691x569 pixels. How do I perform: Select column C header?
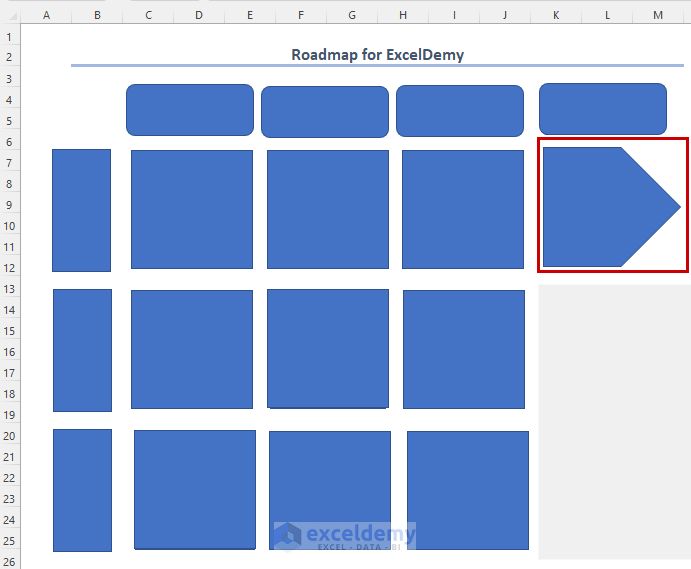148,15
